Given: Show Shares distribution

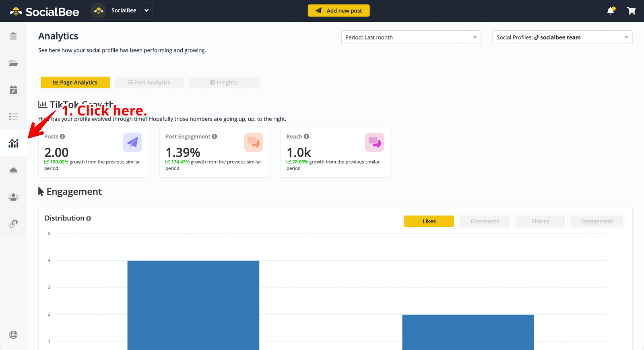Looking at the screenshot, I should click(540, 221).
